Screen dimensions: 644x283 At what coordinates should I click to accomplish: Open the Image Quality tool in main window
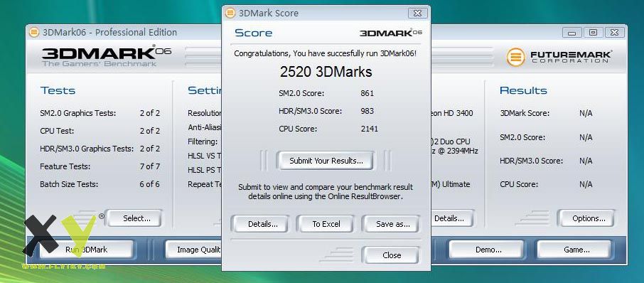pyautogui.click(x=194, y=250)
